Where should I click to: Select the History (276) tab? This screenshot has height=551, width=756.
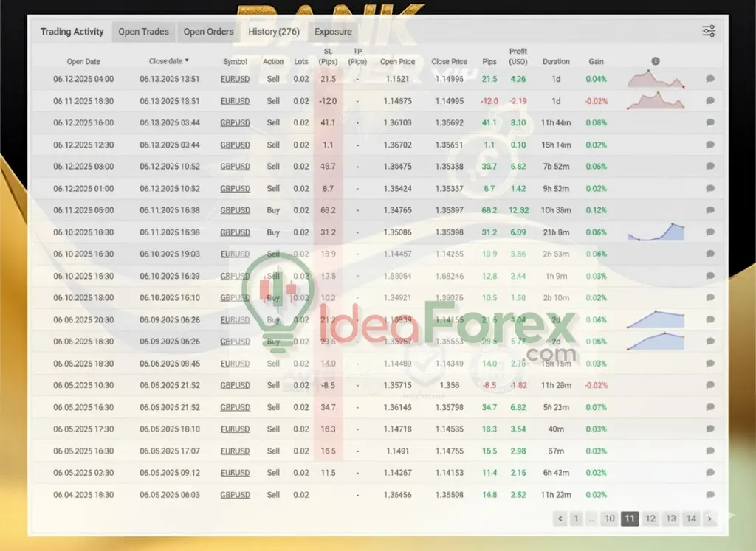pyautogui.click(x=273, y=31)
